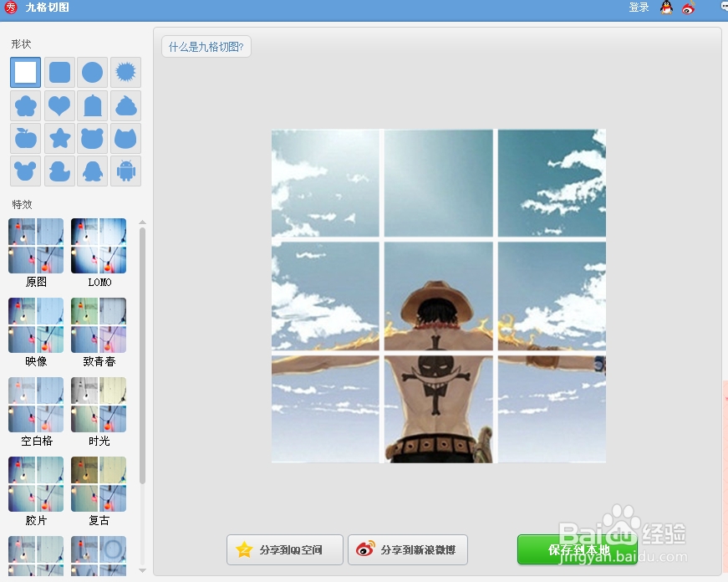Choose the star shape
Viewport: 728px width, 582px height.
[x=59, y=139]
